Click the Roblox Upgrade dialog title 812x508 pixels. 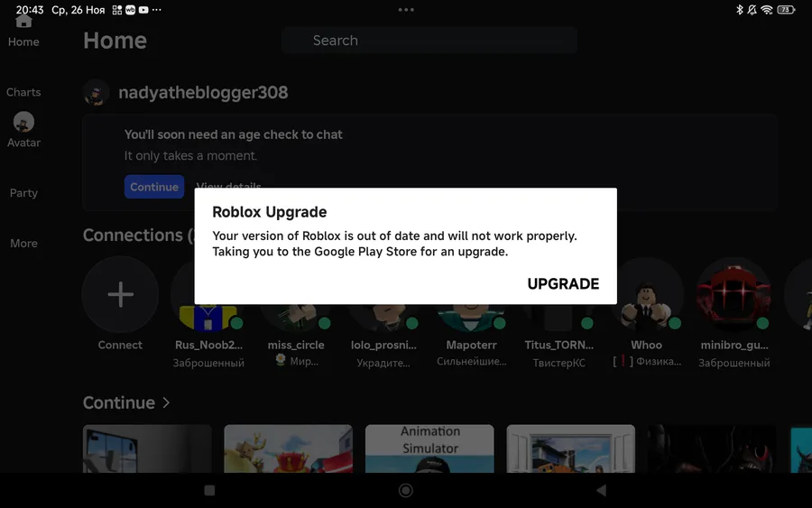(269, 212)
